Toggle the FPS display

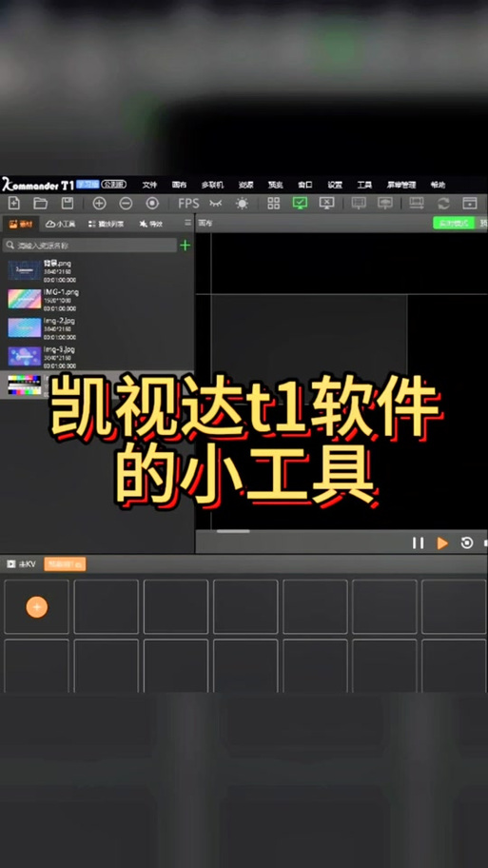pos(188,203)
